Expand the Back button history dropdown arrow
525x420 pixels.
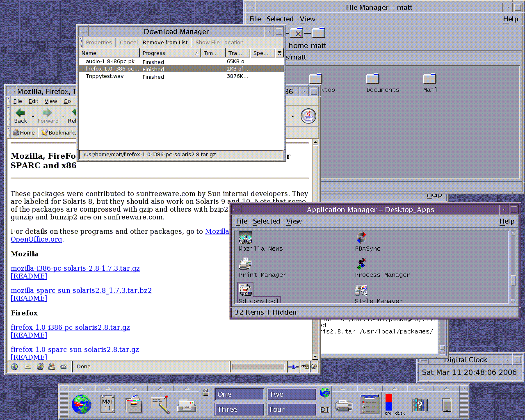pos(33,116)
